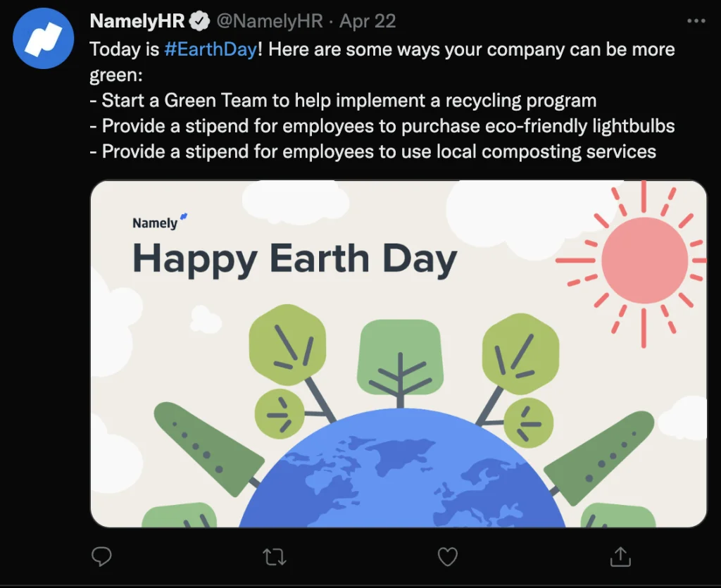Open the three-dot more options menu
721x588 pixels.
pos(696,21)
